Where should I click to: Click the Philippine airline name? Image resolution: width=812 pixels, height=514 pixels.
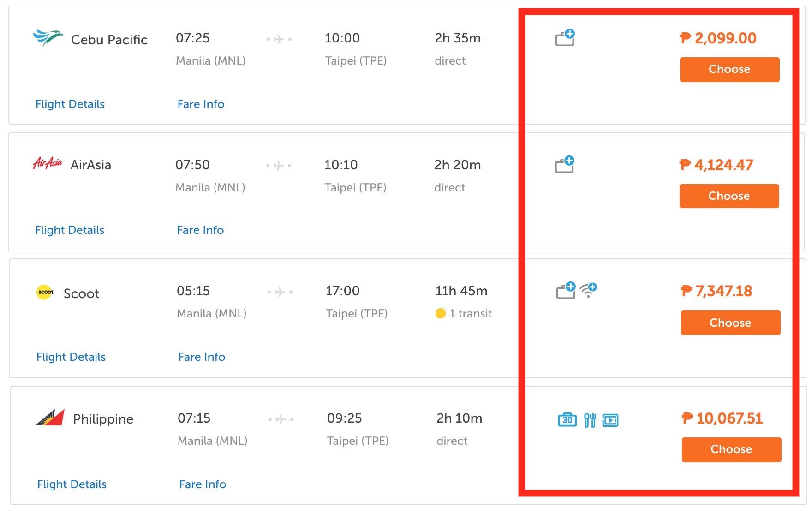click(x=103, y=419)
